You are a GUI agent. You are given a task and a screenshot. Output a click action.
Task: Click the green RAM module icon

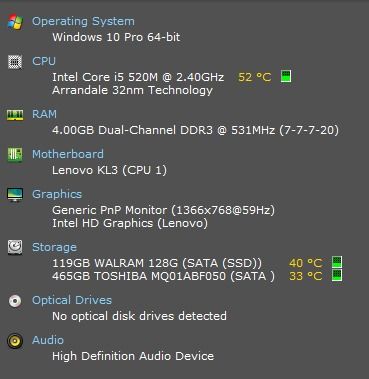point(15,115)
